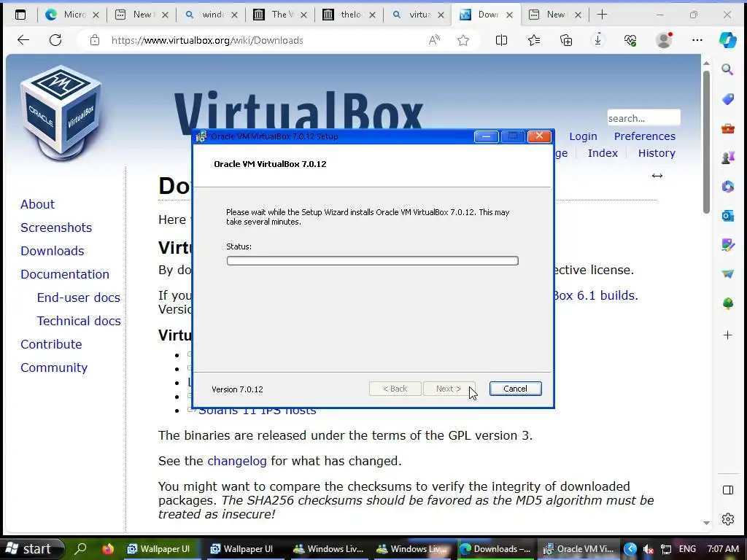
Task: Open the browser Downloads icon
Action: coord(598,40)
